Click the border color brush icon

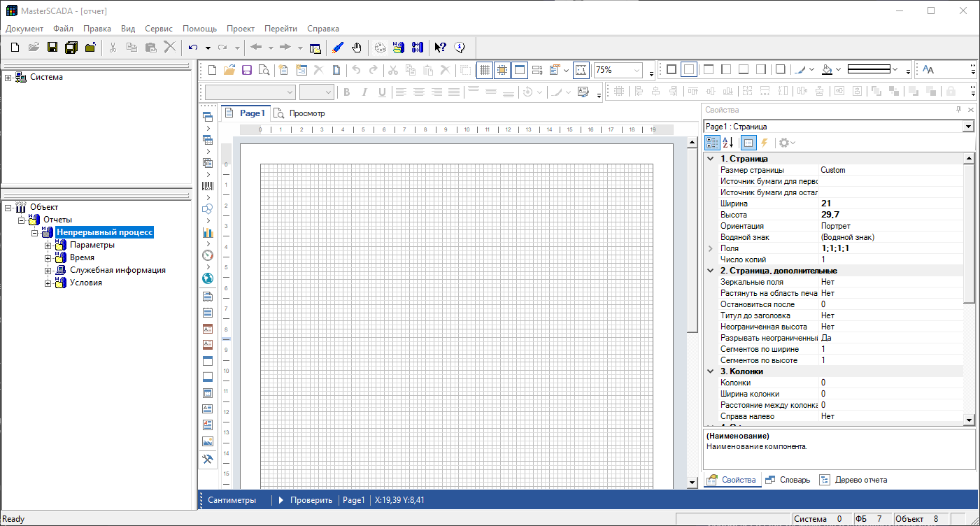click(x=801, y=70)
